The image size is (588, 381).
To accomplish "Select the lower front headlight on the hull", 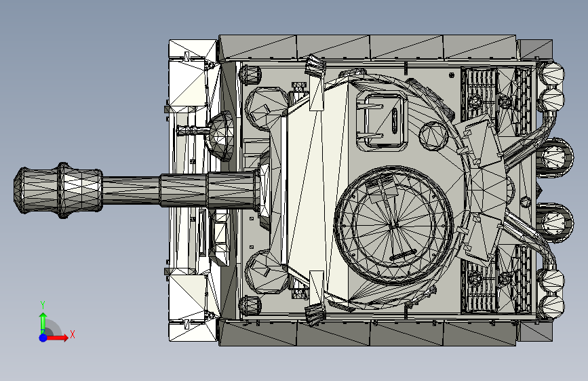I will tap(250, 305).
